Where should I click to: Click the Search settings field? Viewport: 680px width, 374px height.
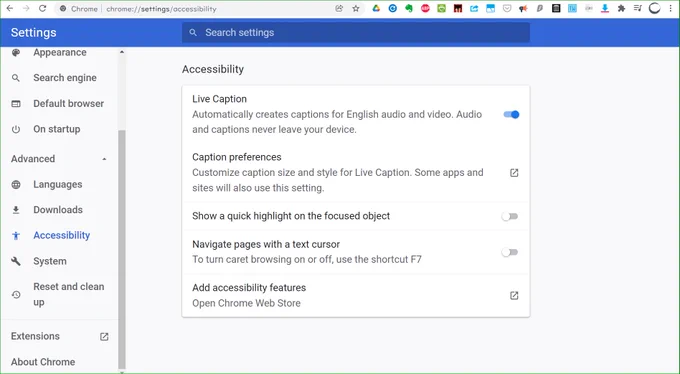(356, 33)
